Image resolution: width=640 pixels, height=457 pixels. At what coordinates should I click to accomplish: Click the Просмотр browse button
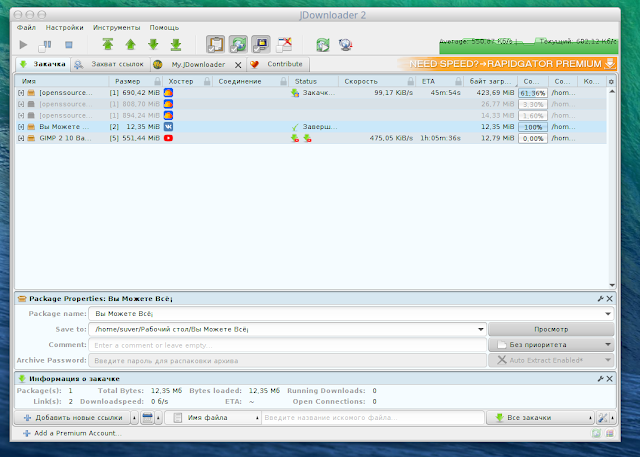click(551, 329)
